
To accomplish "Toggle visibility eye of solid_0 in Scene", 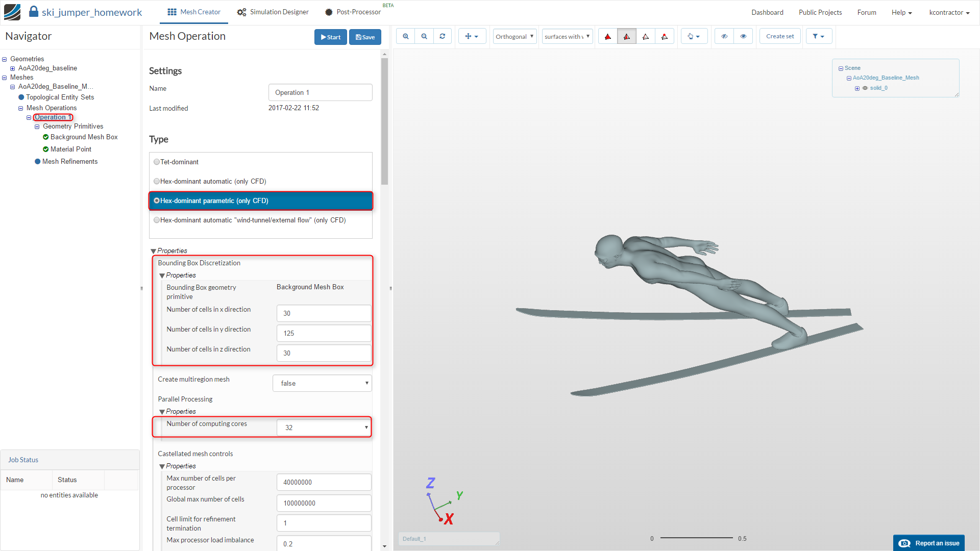I will pos(865,88).
